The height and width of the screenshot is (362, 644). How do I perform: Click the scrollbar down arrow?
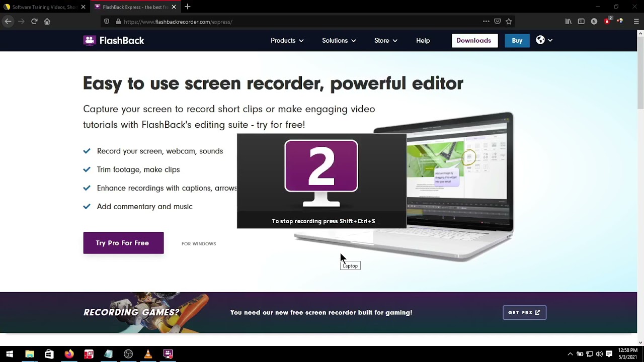coord(640,342)
